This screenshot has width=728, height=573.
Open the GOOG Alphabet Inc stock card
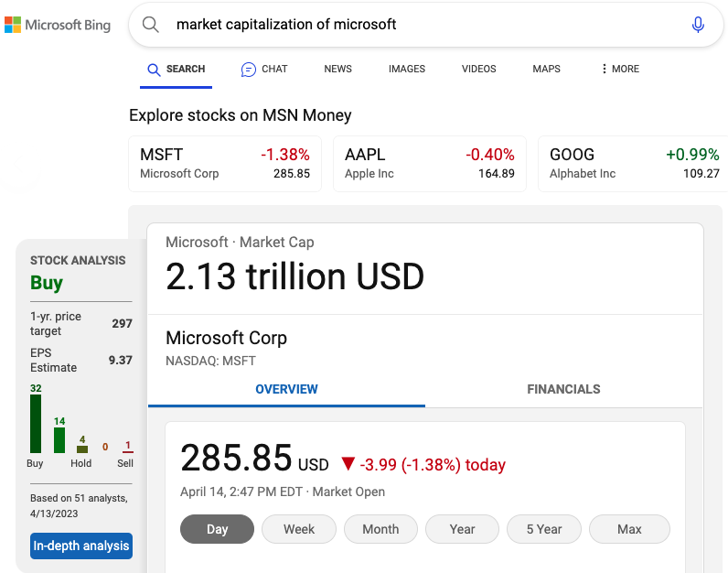point(633,164)
